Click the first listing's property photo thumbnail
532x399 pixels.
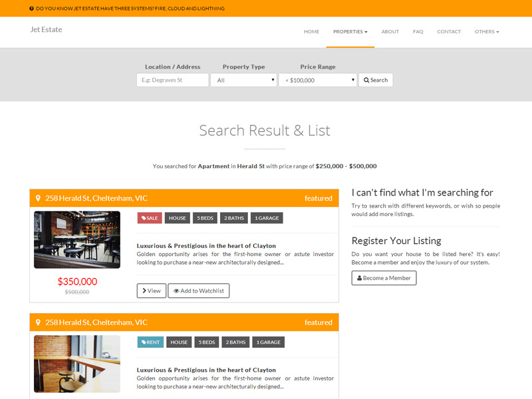(76, 239)
